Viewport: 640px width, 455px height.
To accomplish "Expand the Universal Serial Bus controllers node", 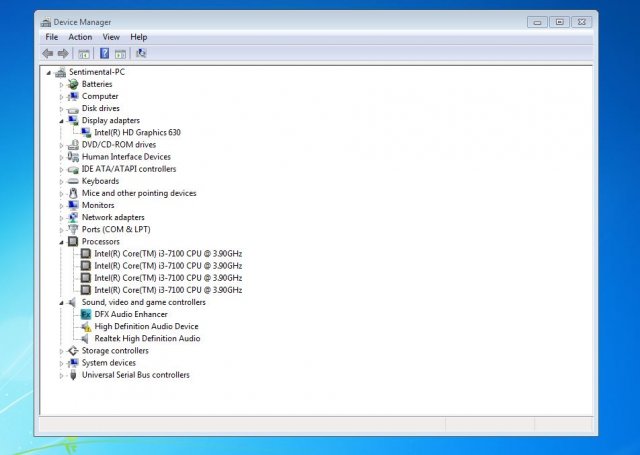I will 61,376.
